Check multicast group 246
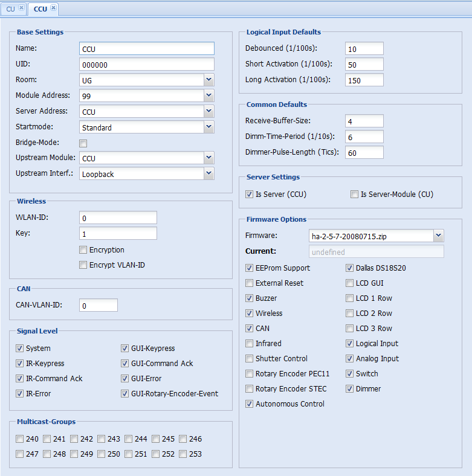Image resolution: width=472 pixels, height=476 pixels. [x=183, y=439]
